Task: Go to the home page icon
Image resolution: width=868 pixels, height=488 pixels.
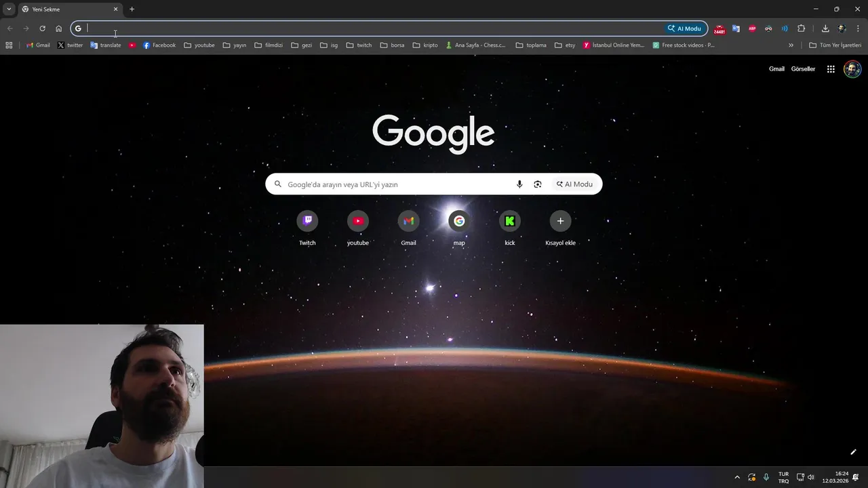Action: pyautogui.click(x=58, y=28)
